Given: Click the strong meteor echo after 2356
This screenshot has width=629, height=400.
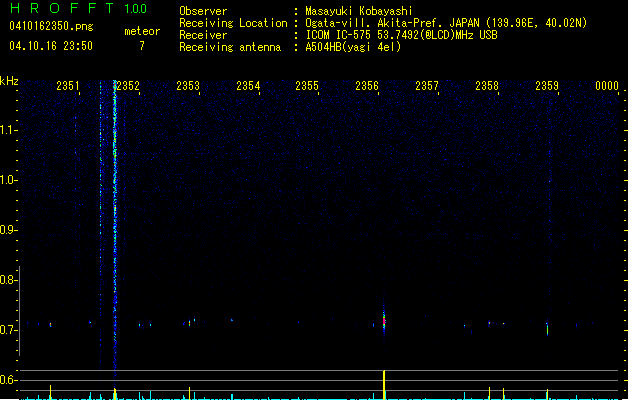Looking at the screenshot, I should point(384,320).
